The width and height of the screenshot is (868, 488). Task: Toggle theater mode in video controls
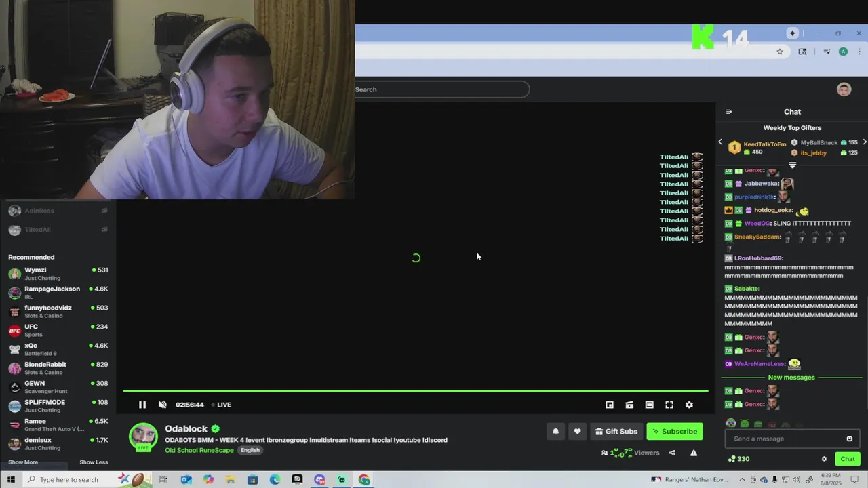click(x=649, y=405)
